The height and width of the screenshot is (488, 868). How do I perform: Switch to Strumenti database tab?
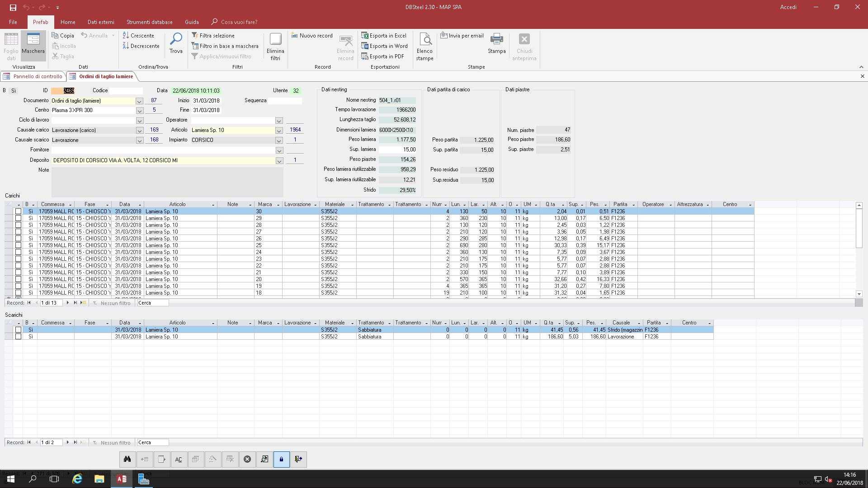(150, 22)
